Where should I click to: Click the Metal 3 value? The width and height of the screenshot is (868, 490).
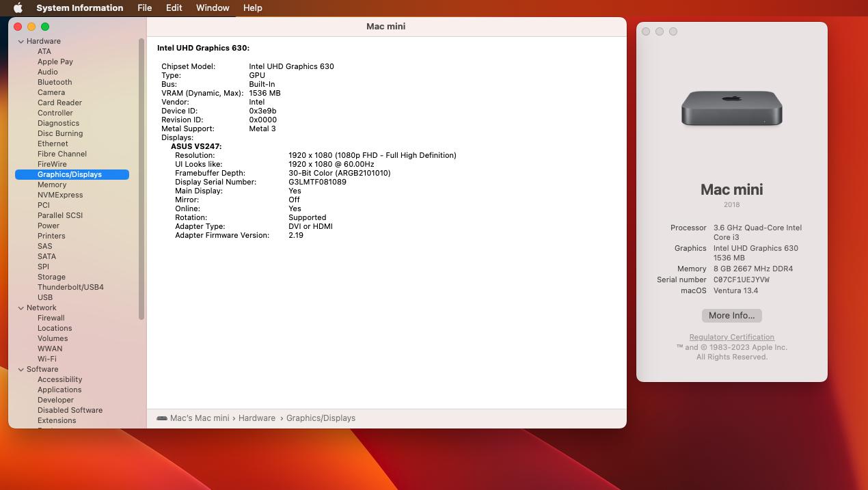click(262, 128)
